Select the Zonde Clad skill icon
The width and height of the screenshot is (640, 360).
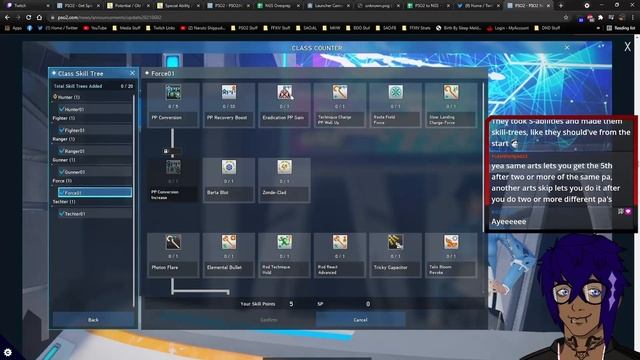[x=284, y=167]
